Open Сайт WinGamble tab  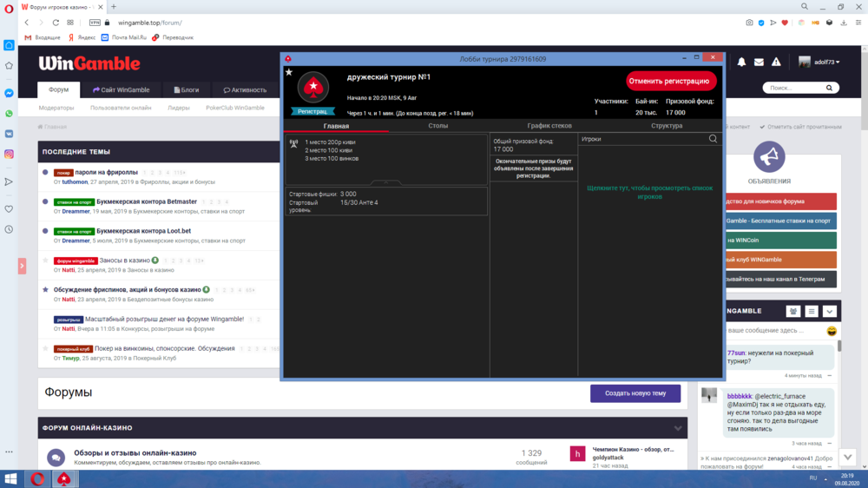(x=122, y=89)
